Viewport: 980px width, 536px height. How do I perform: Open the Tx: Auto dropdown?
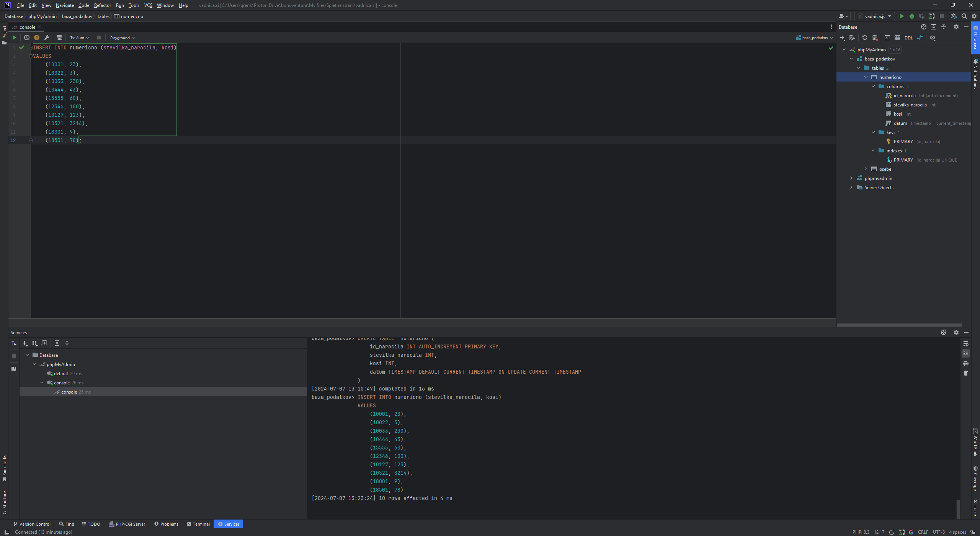79,38
